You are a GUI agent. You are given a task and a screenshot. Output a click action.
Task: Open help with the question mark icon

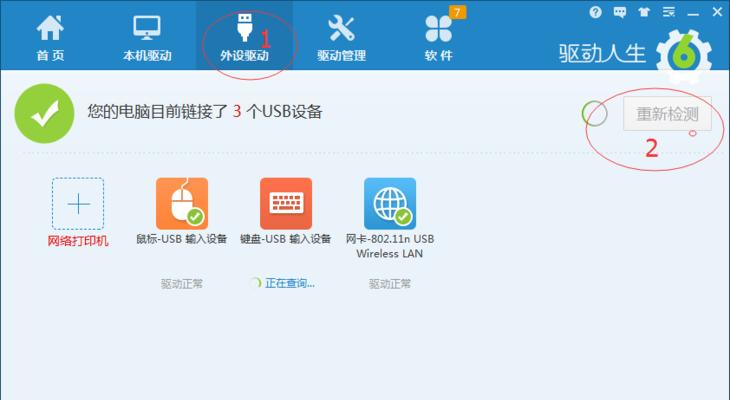[595, 12]
